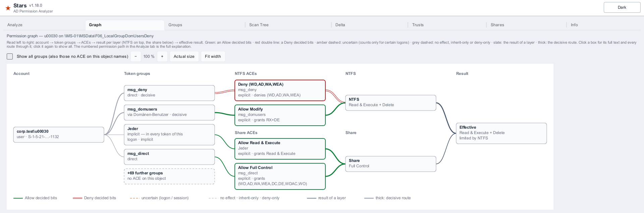644x213 pixels.
Task: Open the Analyze tab
Action: [x=15, y=25]
